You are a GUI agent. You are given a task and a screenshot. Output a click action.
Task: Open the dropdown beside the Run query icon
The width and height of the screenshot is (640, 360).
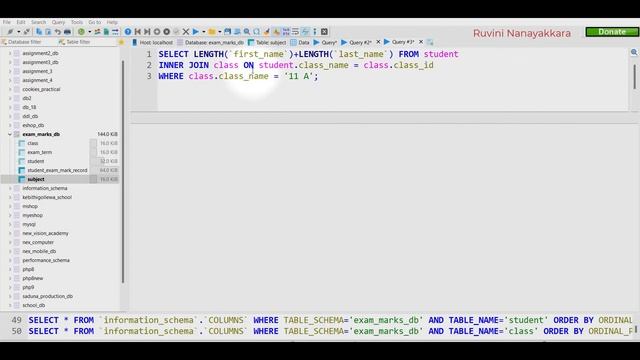click(x=204, y=32)
